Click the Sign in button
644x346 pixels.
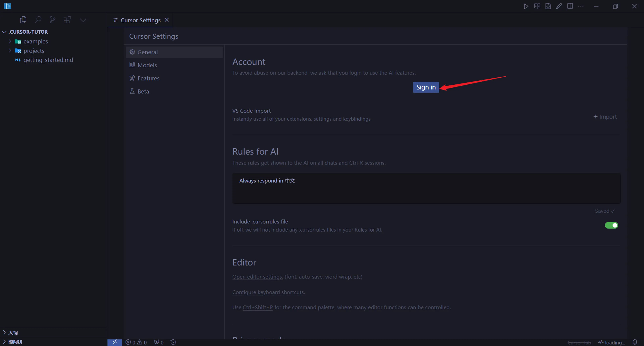[x=426, y=87]
